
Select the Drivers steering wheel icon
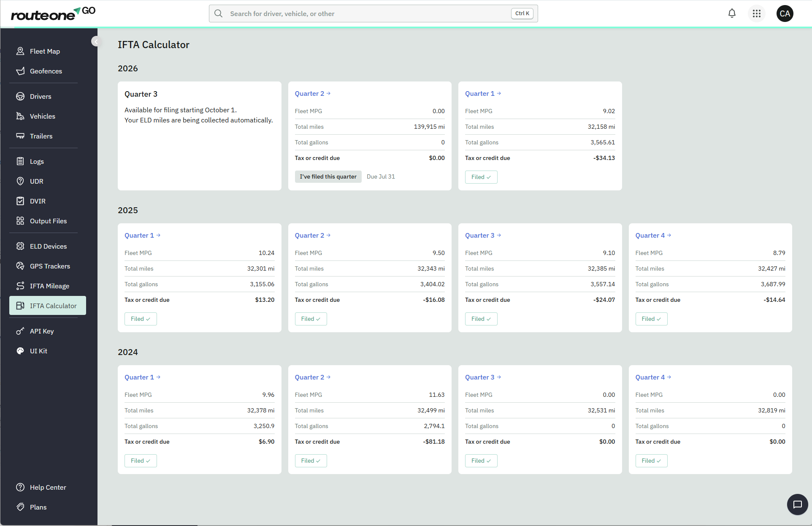click(20, 96)
